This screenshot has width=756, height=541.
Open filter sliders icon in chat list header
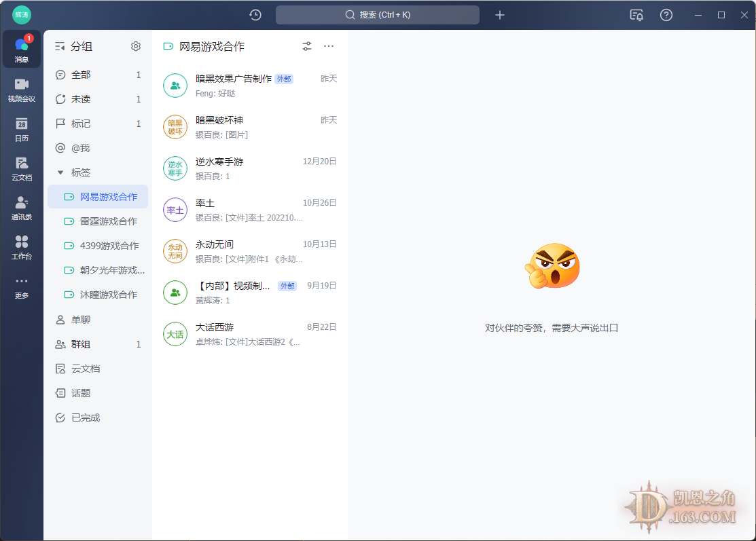tap(307, 46)
